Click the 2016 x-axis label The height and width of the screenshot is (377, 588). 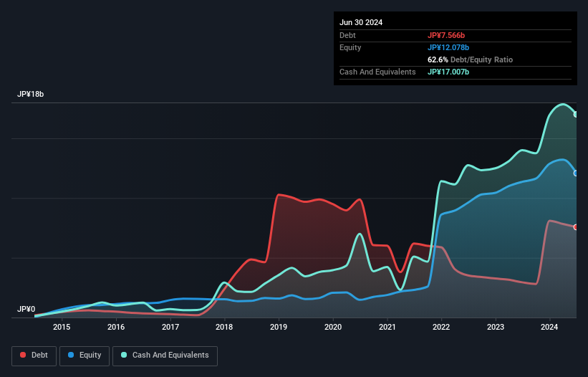(x=116, y=327)
